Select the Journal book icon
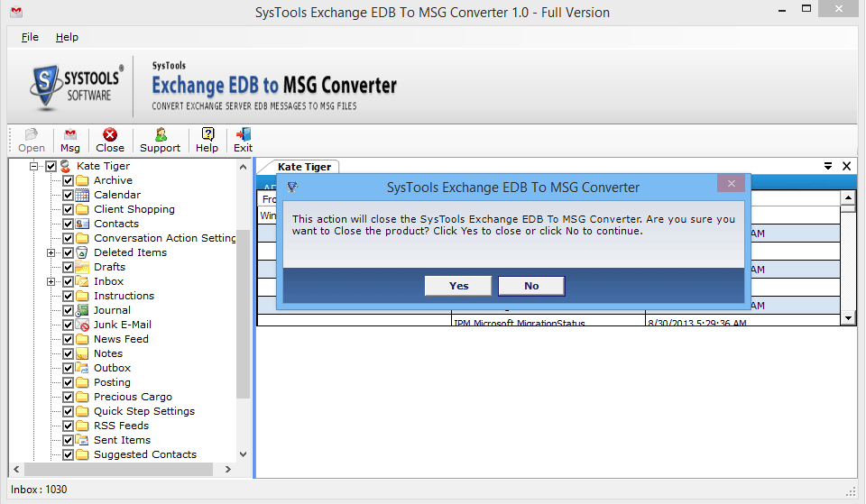Screen dimensions: 866x504 click(82, 310)
